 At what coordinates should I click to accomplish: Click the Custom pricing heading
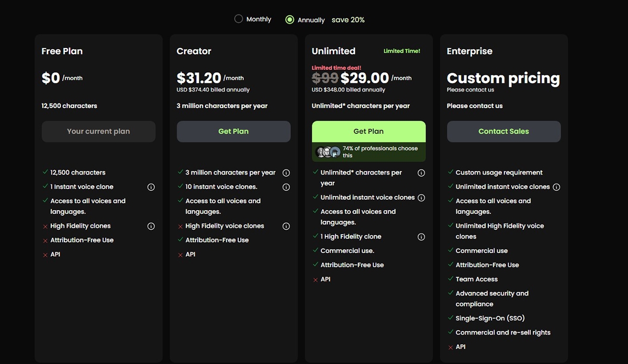pos(503,78)
